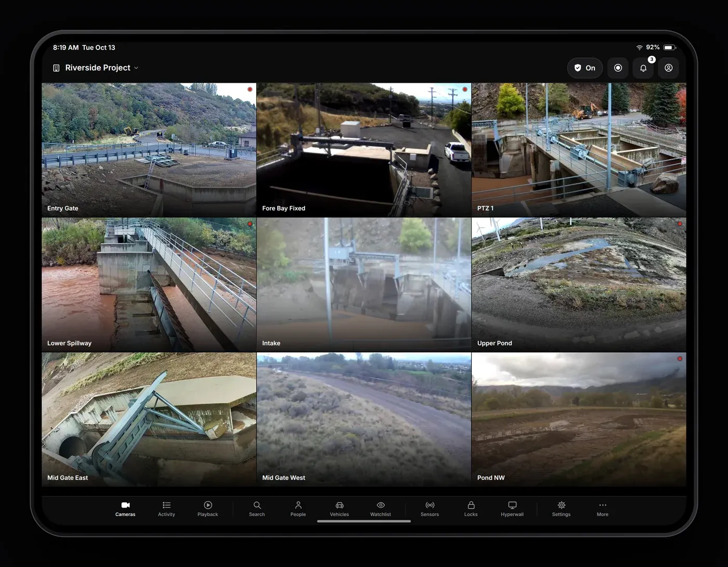728x567 pixels.
Task: Click the battery icon in status bar
Action: 670,47
